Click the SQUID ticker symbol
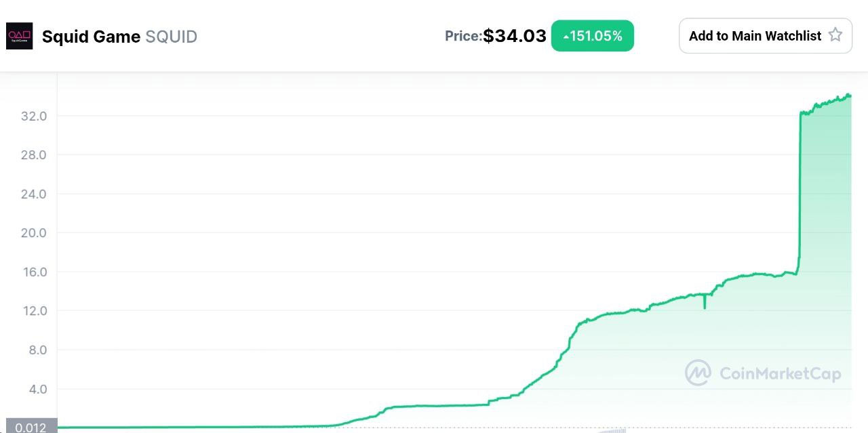This screenshot has height=433, width=868. coord(172,37)
